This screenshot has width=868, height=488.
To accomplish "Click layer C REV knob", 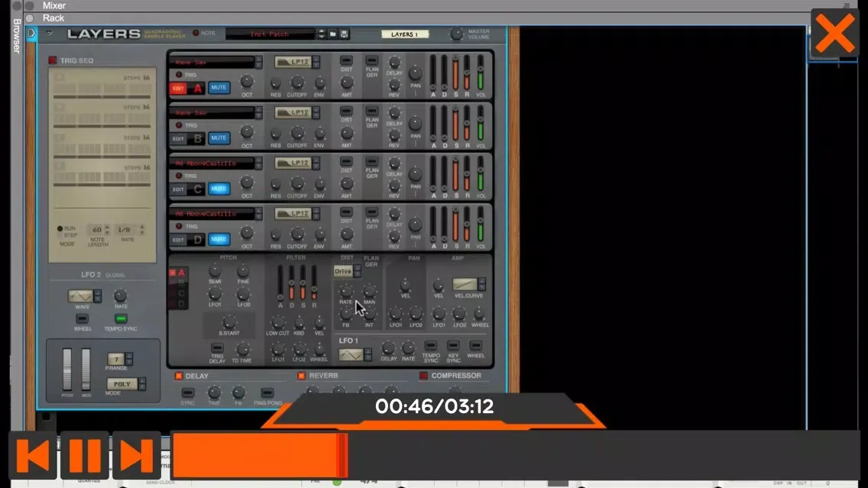I will tap(394, 186).
